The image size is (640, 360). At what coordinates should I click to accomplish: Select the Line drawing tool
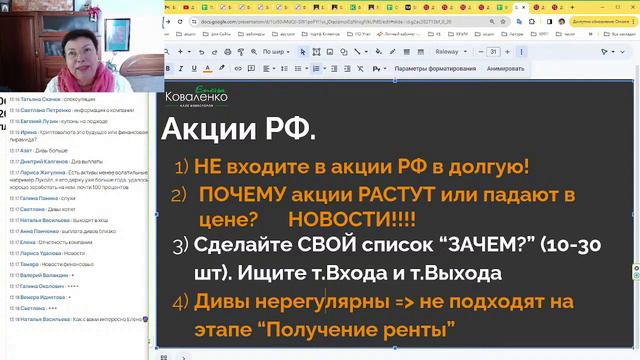[358, 52]
